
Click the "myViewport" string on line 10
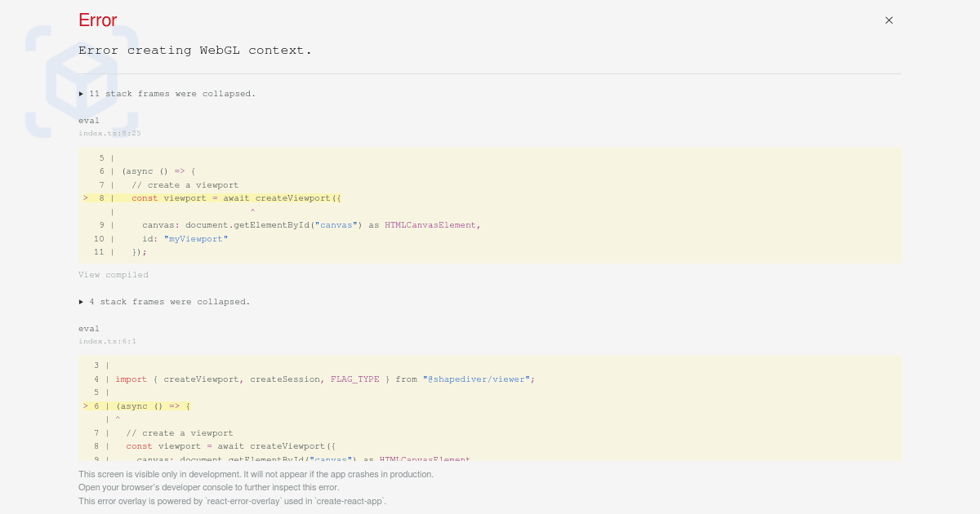coord(196,239)
